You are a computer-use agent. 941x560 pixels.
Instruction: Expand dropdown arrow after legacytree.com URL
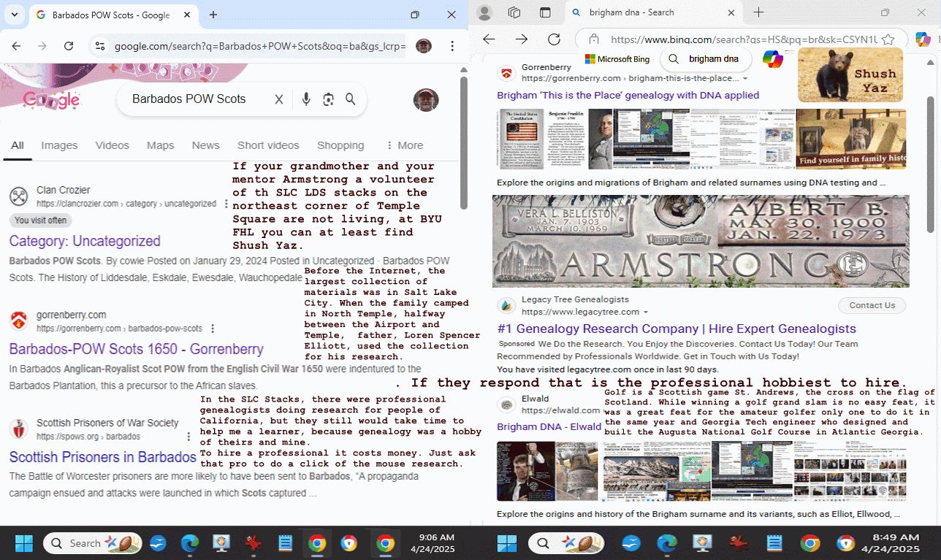pos(646,312)
